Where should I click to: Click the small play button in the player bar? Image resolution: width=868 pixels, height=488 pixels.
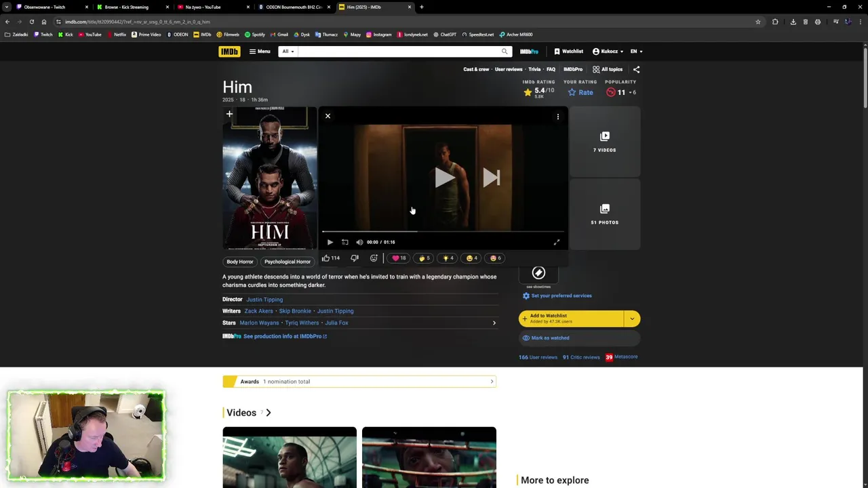[x=330, y=242]
